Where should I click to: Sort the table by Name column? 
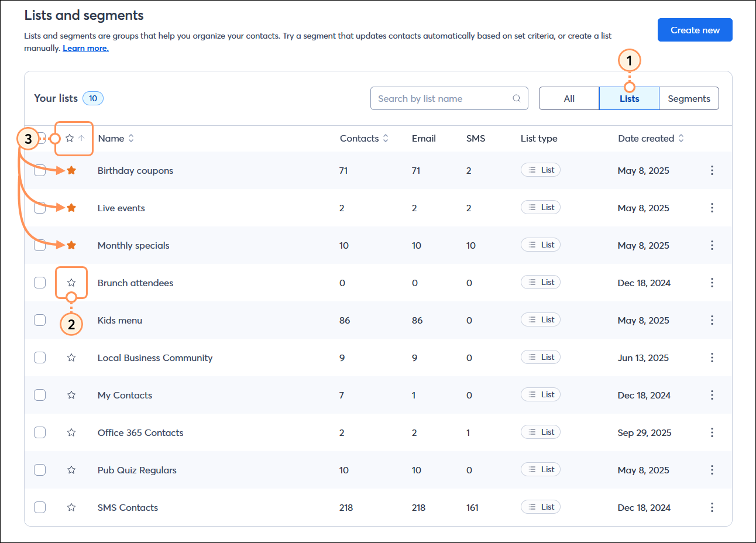(116, 138)
